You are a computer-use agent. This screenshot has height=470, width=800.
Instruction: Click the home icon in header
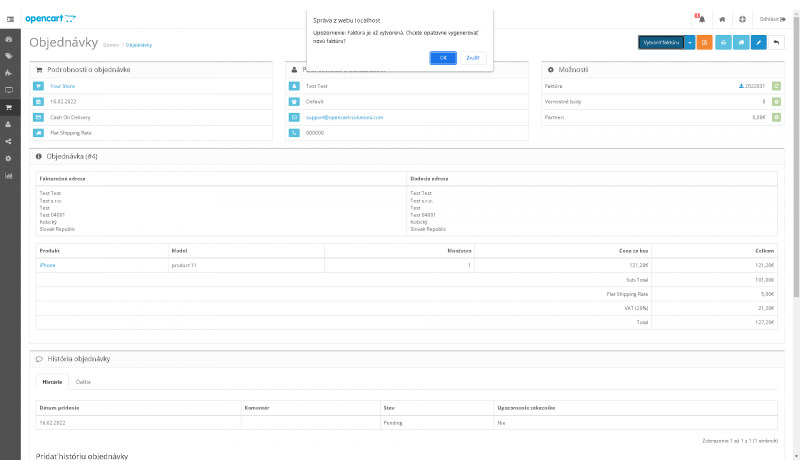(722, 19)
